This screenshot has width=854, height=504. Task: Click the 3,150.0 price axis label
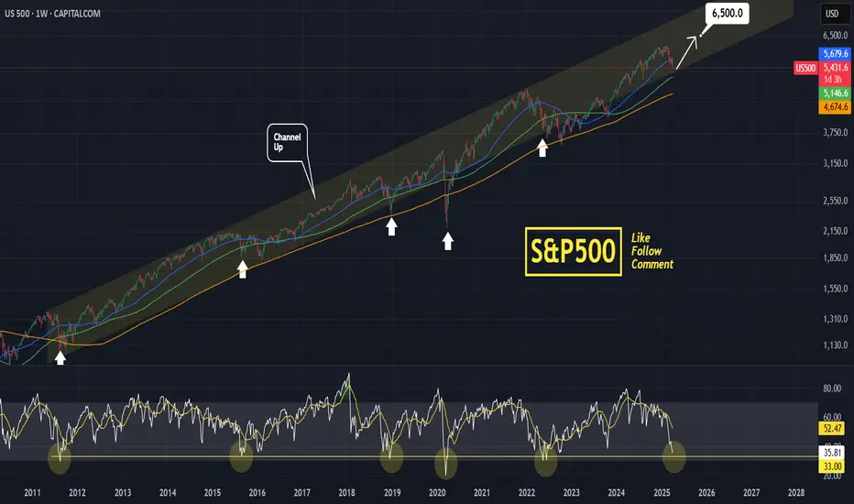[x=835, y=163]
